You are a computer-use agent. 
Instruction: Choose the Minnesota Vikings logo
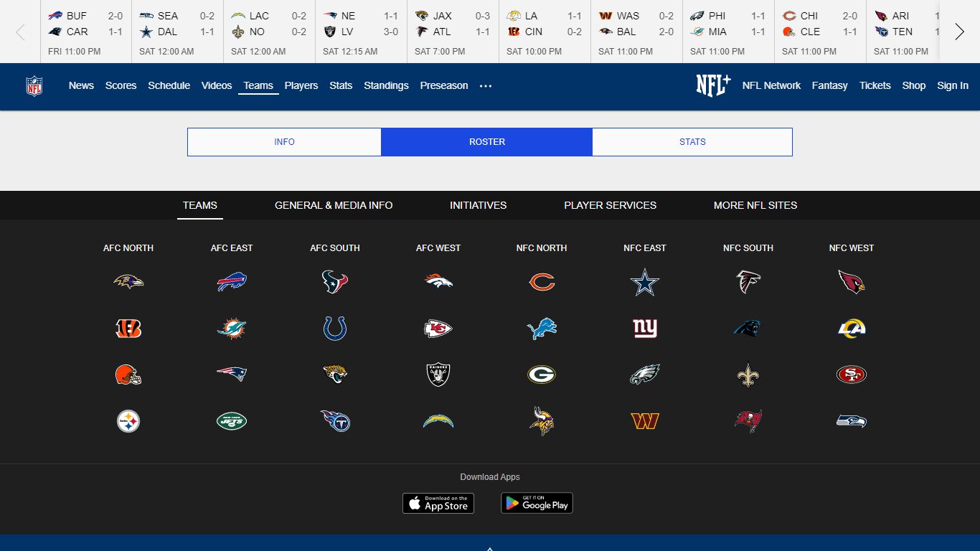point(542,421)
